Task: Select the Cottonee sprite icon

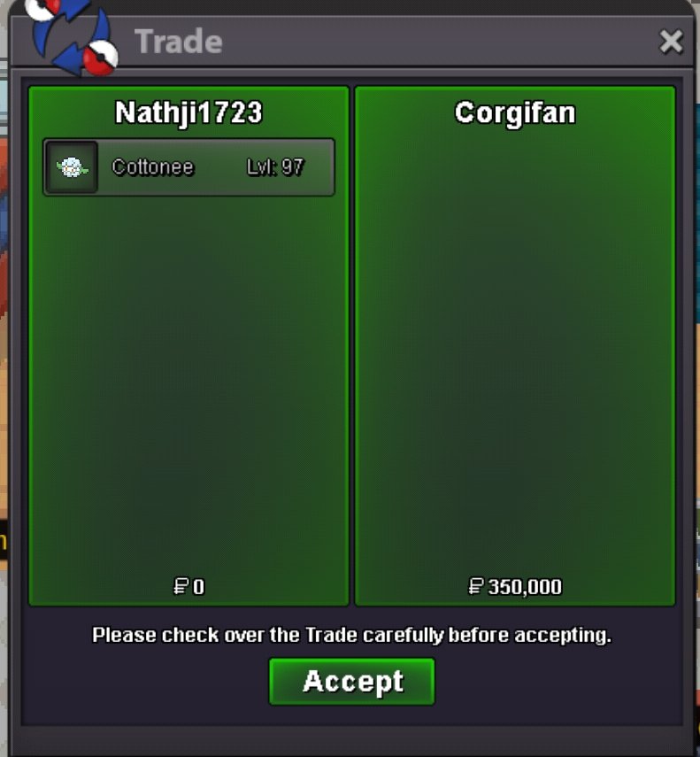Action: point(72,167)
